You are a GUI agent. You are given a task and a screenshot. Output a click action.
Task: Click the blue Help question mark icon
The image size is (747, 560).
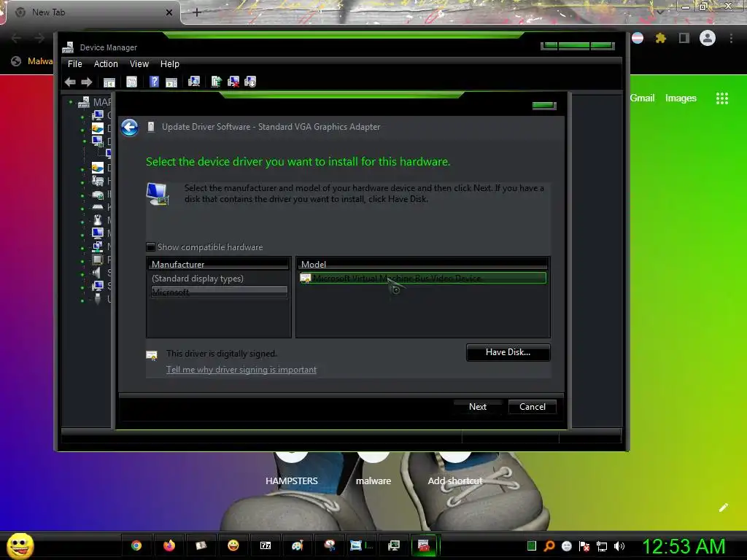point(154,82)
